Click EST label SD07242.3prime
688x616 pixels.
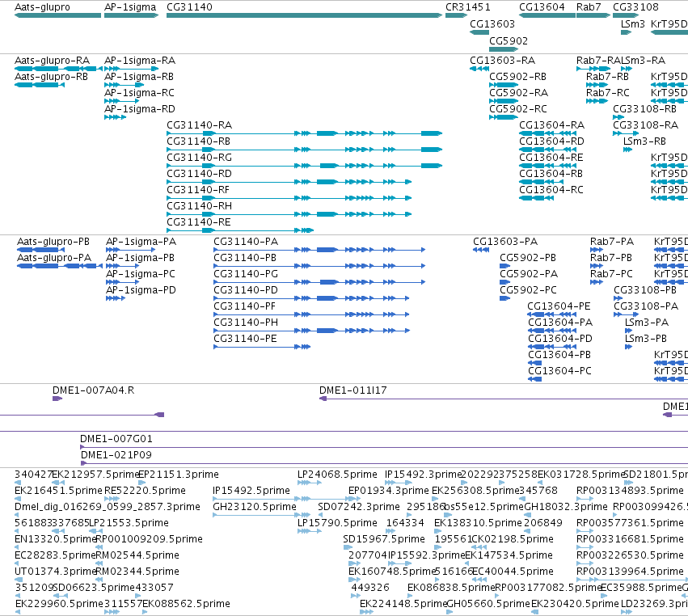click(359, 507)
